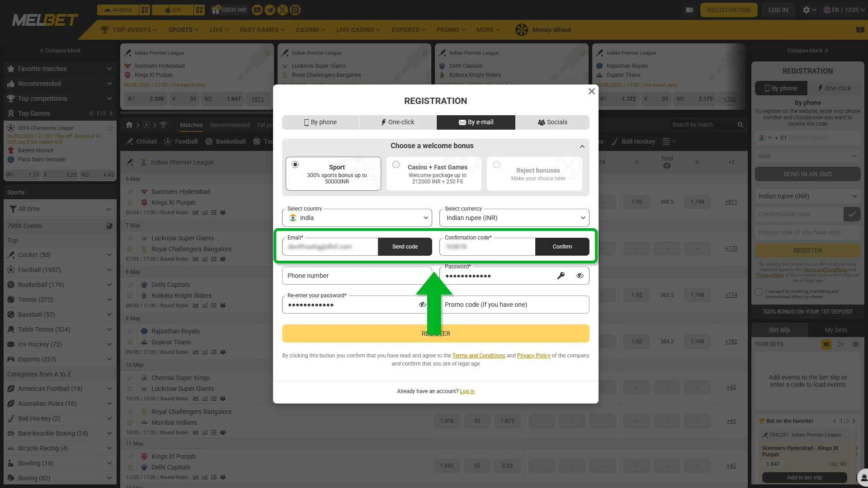
Task: Open the Select currency dropdown
Action: (x=514, y=218)
